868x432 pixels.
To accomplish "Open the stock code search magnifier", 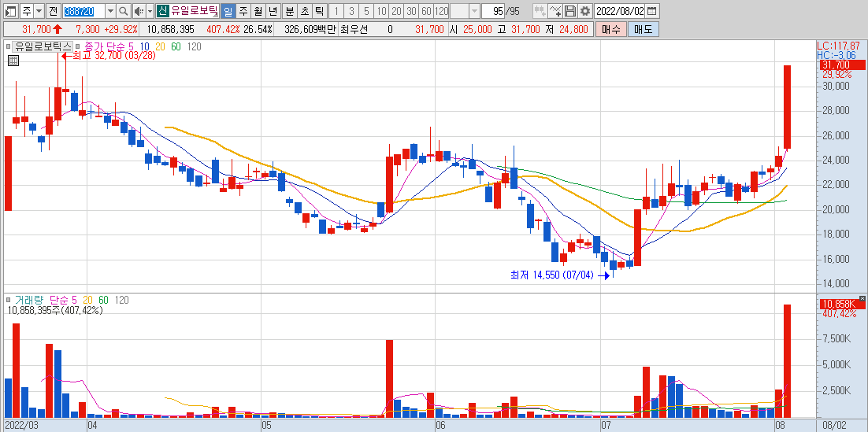I will coord(124,11).
